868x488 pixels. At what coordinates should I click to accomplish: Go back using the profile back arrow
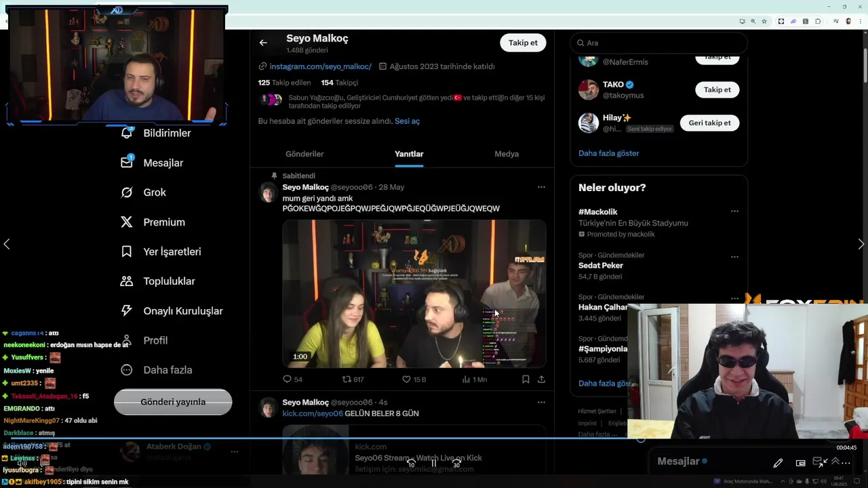tap(263, 43)
